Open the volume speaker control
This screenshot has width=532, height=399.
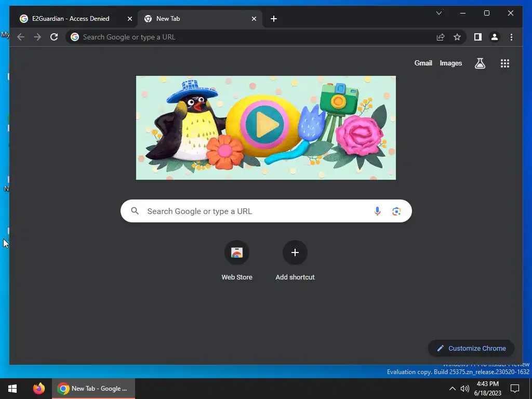(465, 389)
